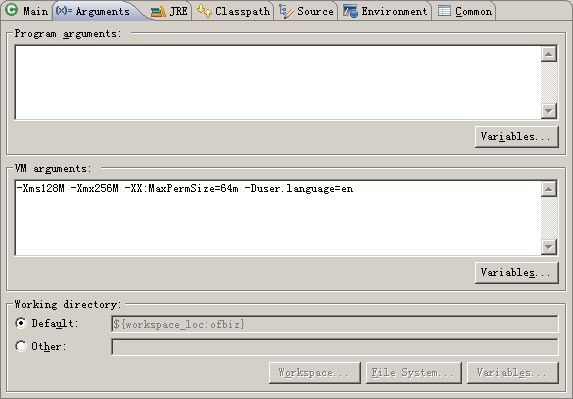Click up arrow of Program arguments scrollbar

click(549, 54)
